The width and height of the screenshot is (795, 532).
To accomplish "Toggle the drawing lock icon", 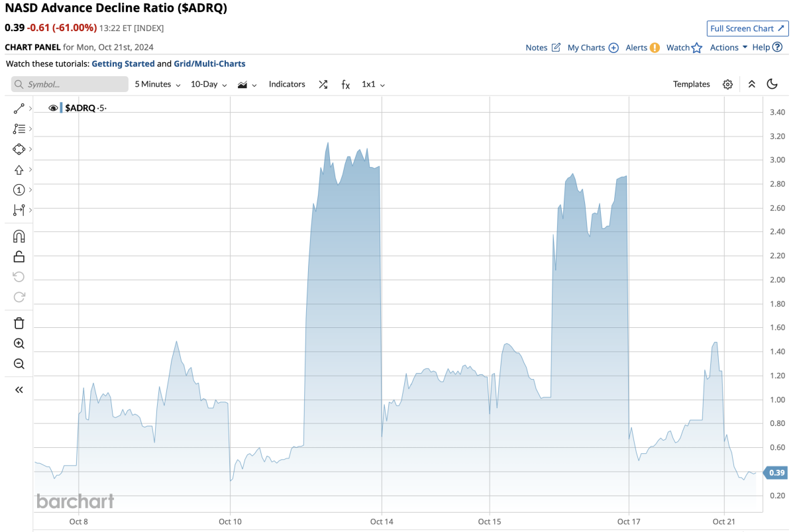I will click(x=19, y=256).
